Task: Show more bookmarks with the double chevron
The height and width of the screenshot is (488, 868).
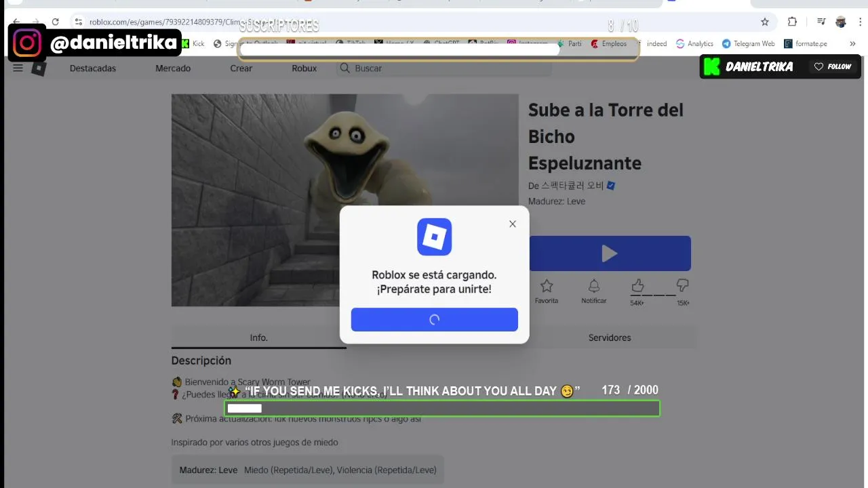Action: point(852,43)
